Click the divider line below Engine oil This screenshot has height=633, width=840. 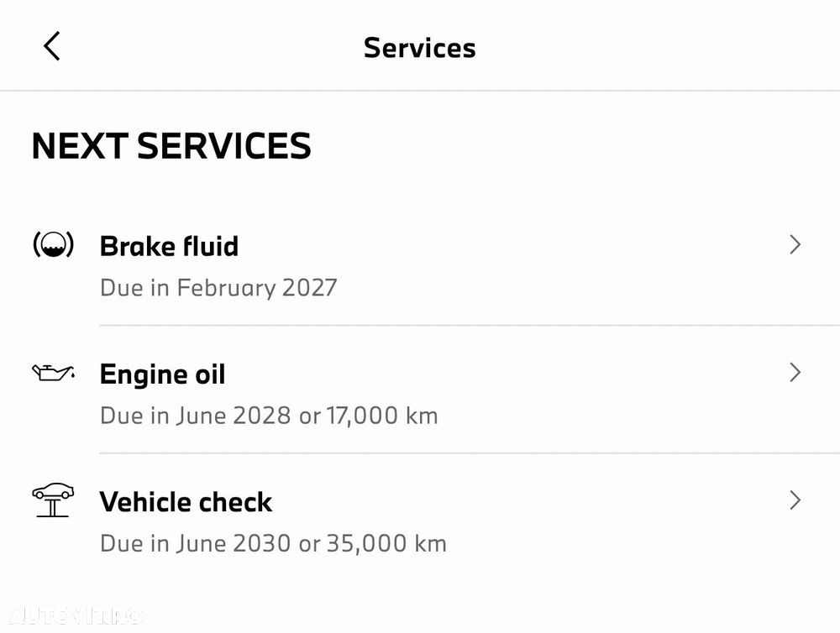(x=470, y=453)
